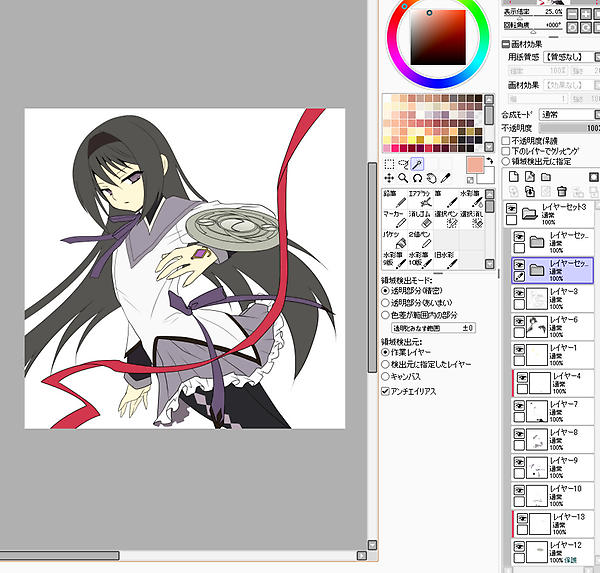Hide レイヤー6 with its eye icon
The width and height of the screenshot is (600, 573).
point(519,322)
